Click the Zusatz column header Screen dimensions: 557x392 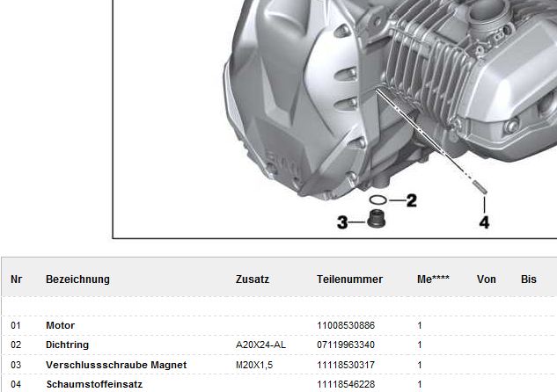pos(253,279)
